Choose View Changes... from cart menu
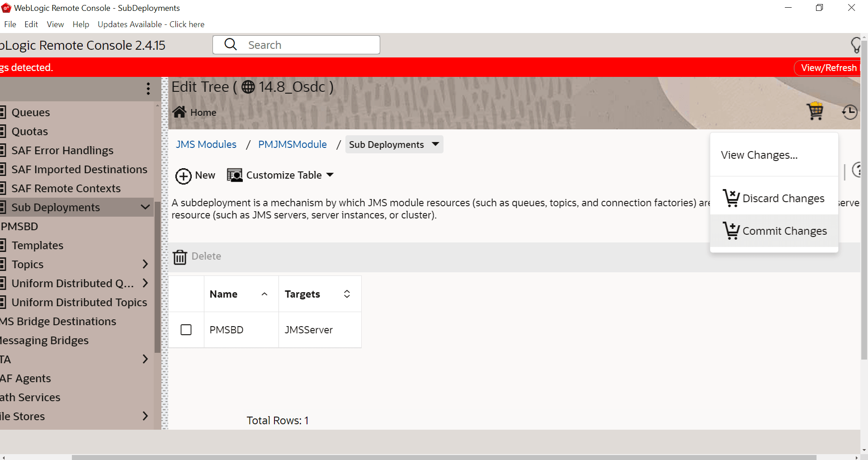 click(x=774, y=155)
